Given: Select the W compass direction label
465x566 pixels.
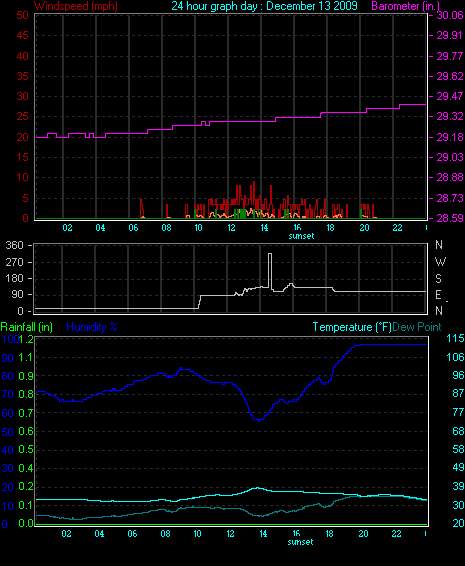Looking at the screenshot, I should (x=440, y=262).
